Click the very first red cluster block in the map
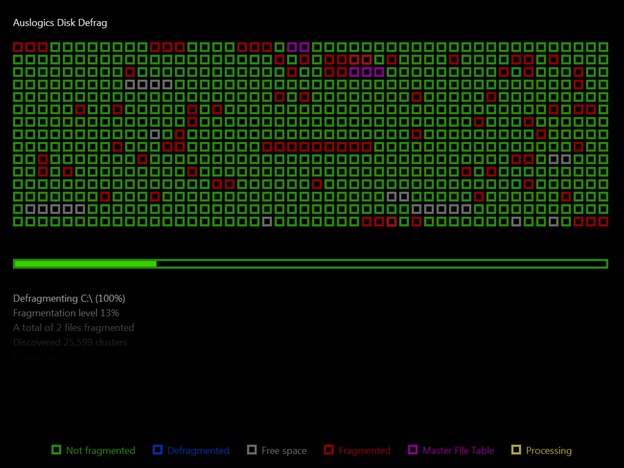The image size is (624, 468). point(18,47)
